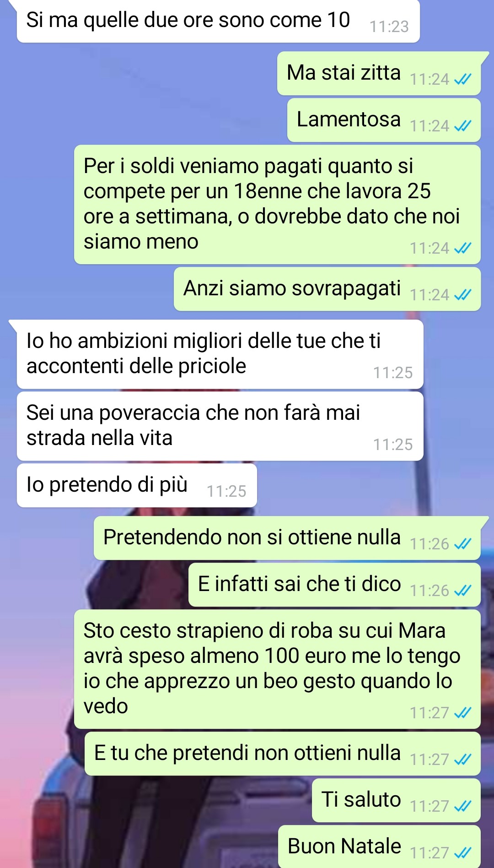This screenshot has width=494, height=868.
Task: Tap the read ticks on "Anzi siamo sovrapagati"
Action: [x=462, y=295]
